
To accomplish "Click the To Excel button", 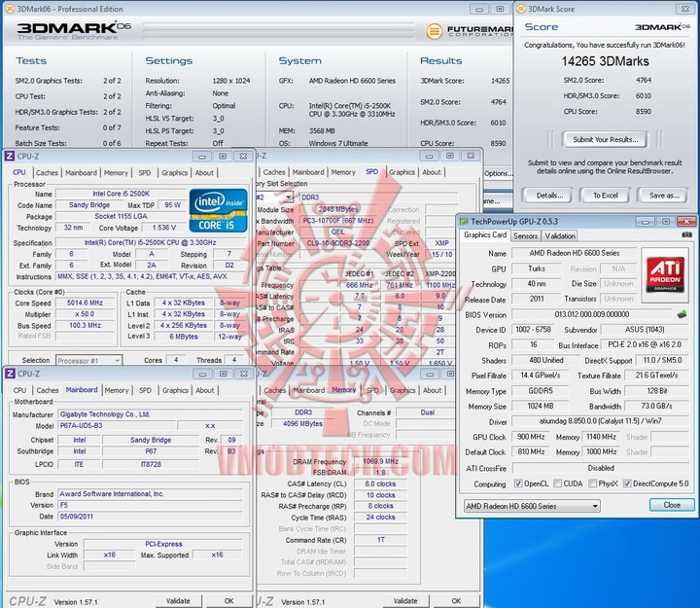I will pyautogui.click(x=606, y=196).
